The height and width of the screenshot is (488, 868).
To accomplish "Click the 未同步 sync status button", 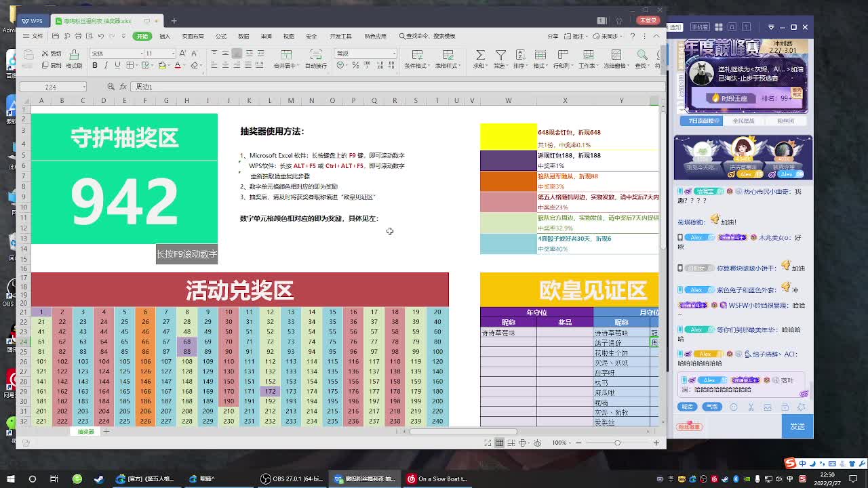I will (x=607, y=36).
